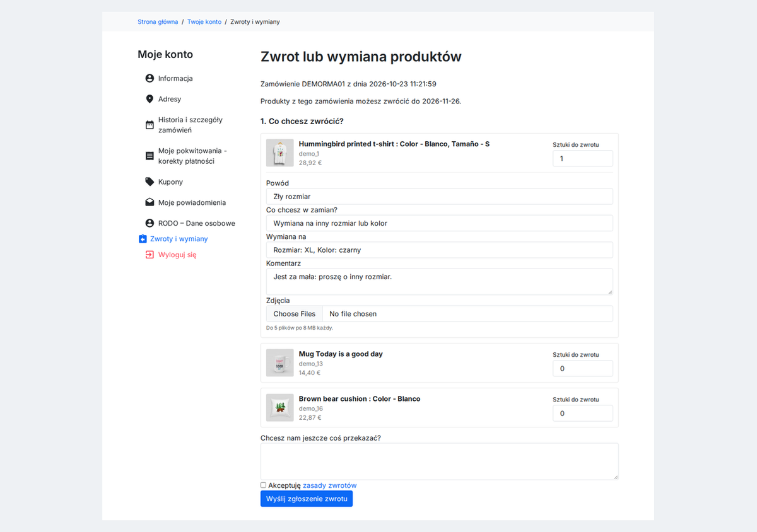Open Moje powiadomienia menu entry
This screenshot has width=757, height=532.
pos(192,202)
